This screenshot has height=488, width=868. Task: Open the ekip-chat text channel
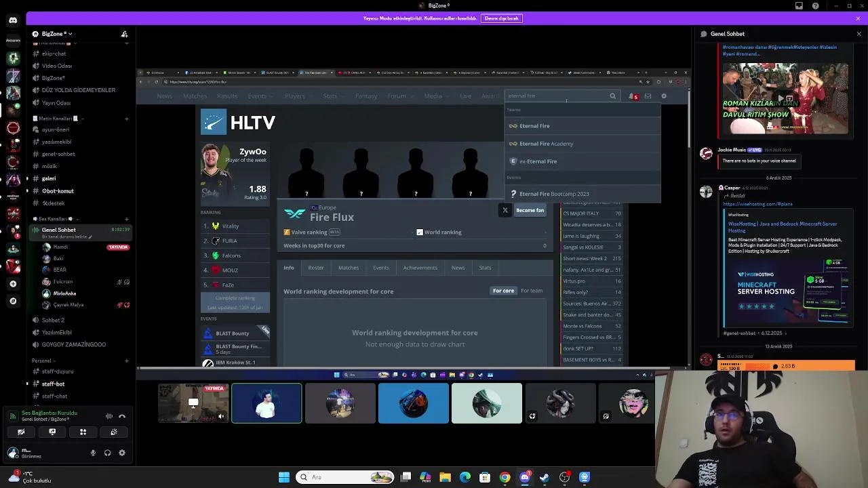click(54, 54)
